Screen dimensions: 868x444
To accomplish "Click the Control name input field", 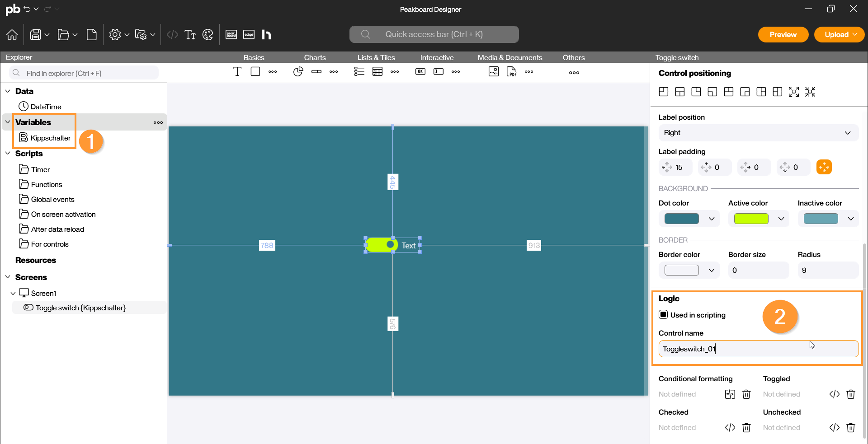I will pyautogui.click(x=758, y=349).
